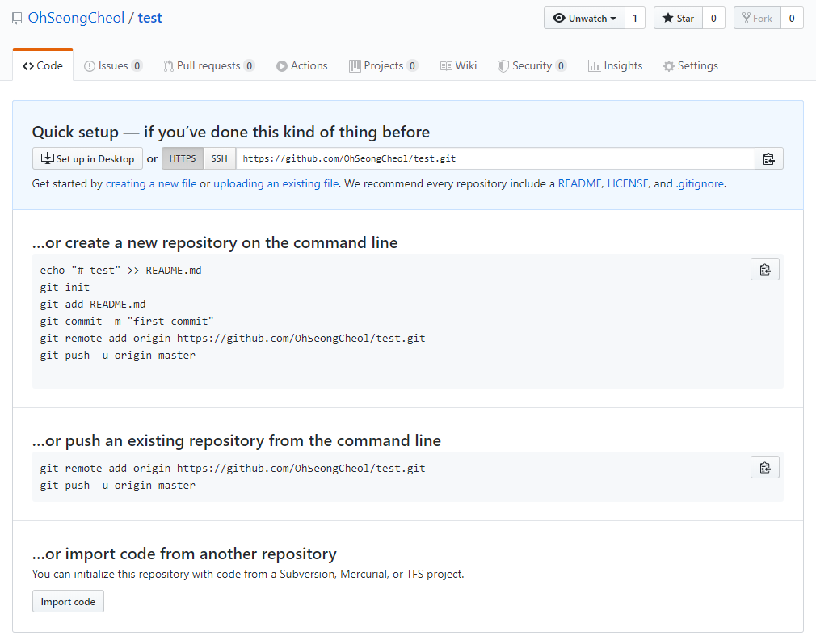Open the Code tab
The image size is (816, 644).
tap(43, 65)
